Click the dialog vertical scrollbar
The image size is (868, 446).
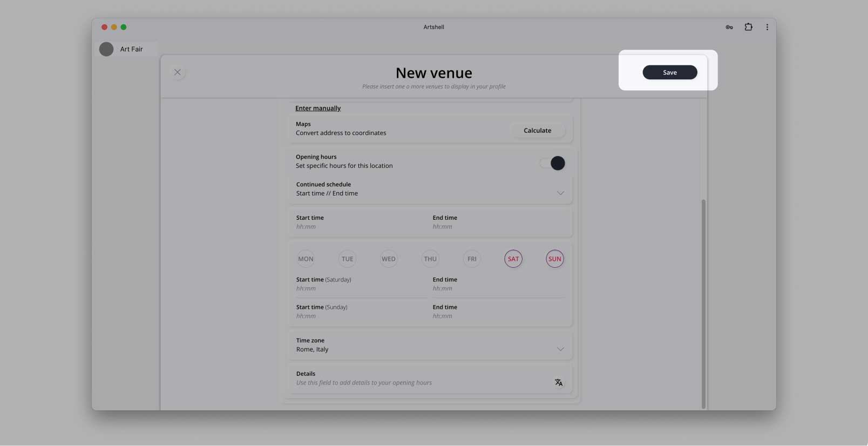tap(703, 304)
